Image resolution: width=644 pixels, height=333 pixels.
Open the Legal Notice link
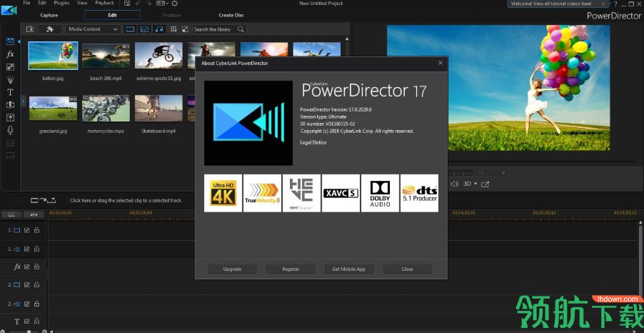[313, 142]
